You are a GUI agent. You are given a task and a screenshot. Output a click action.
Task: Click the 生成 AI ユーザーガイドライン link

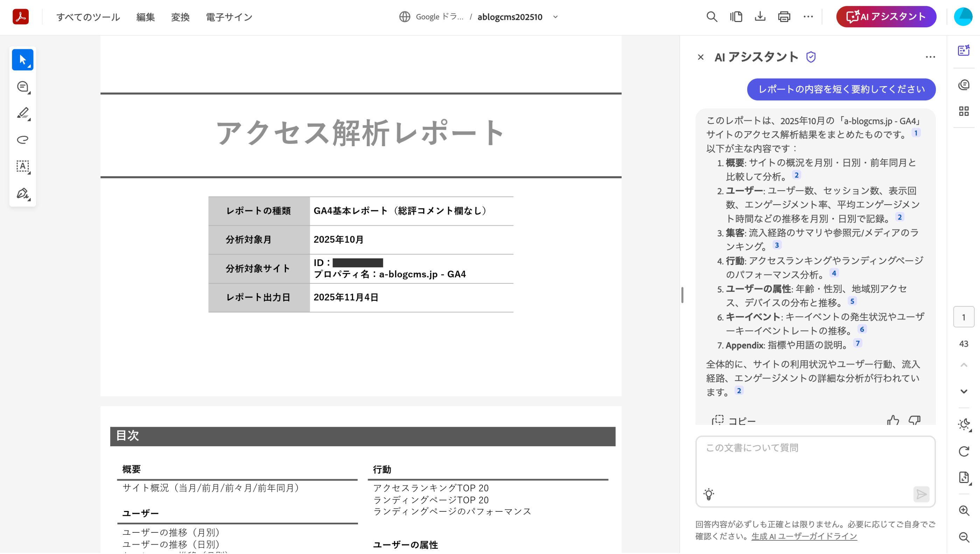click(804, 537)
